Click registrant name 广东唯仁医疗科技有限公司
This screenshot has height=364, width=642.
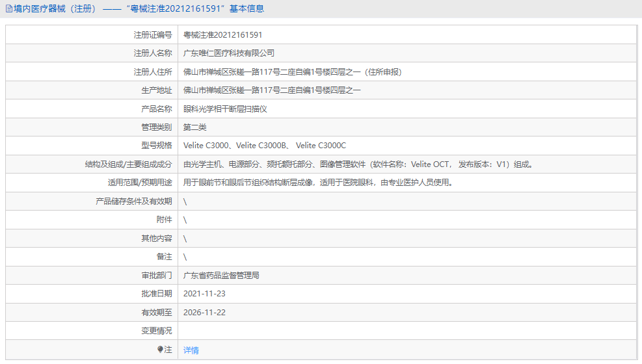228,53
